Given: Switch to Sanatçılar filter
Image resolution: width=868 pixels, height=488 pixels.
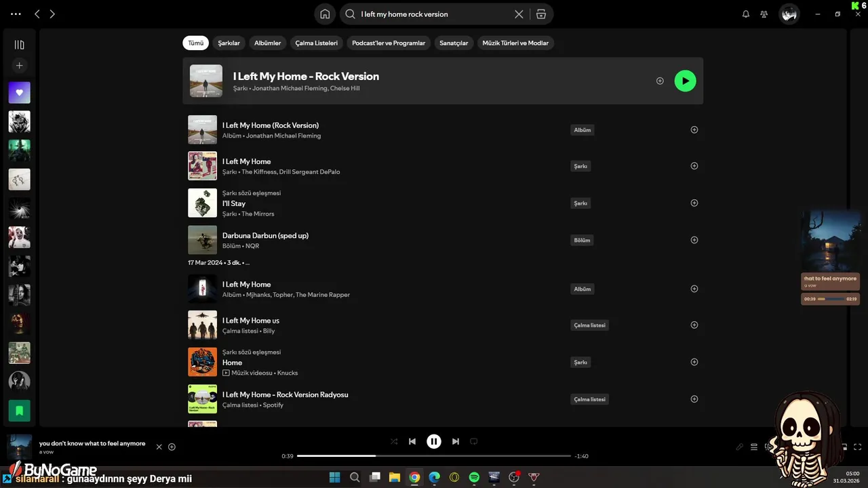Looking at the screenshot, I should (454, 43).
